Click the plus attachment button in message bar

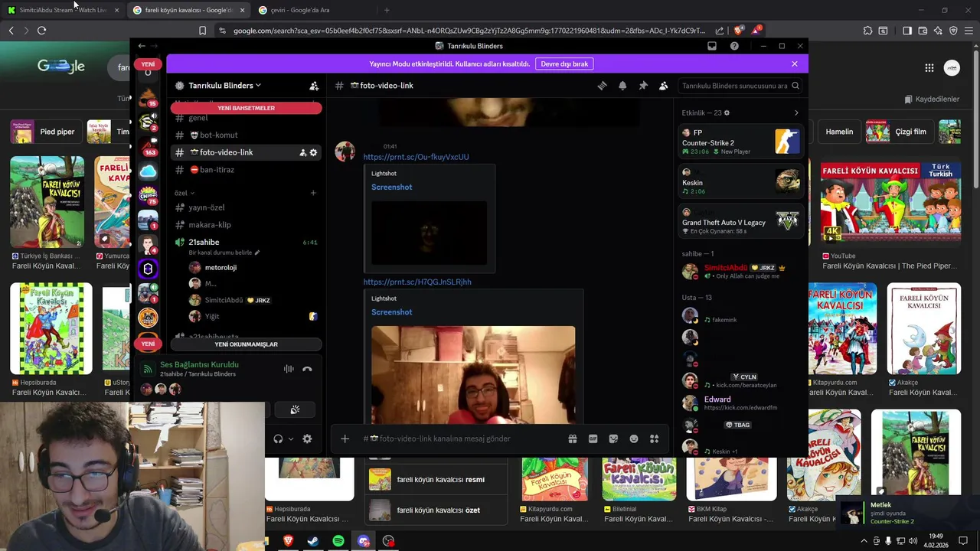point(345,439)
